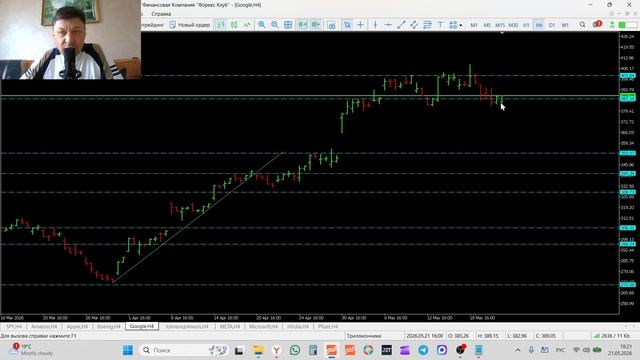Image resolution: width=640 pixels, height=360 pixels.
Task: Select the Fibonacci retracement tool
Action: [427, 25]
